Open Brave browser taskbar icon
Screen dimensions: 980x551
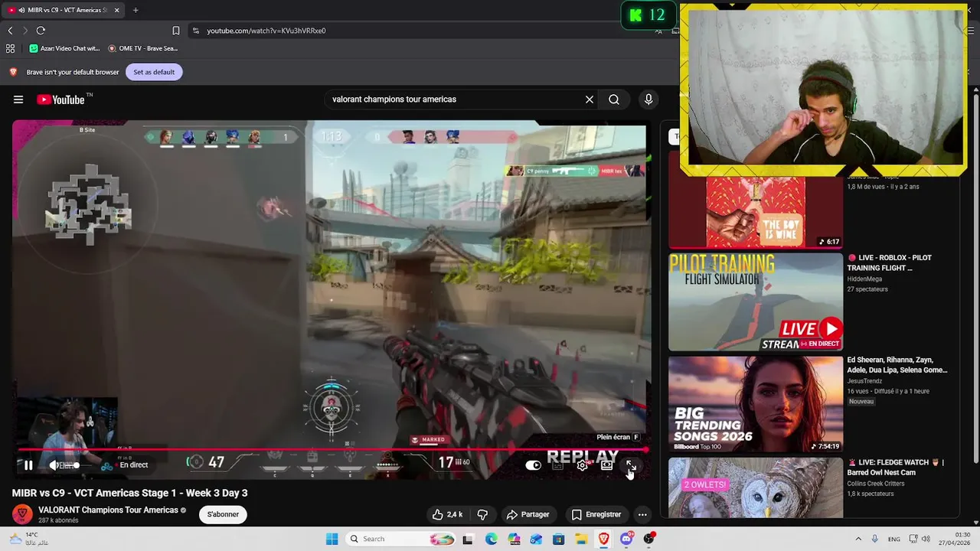pyautogui.click(x=604, y=539)
